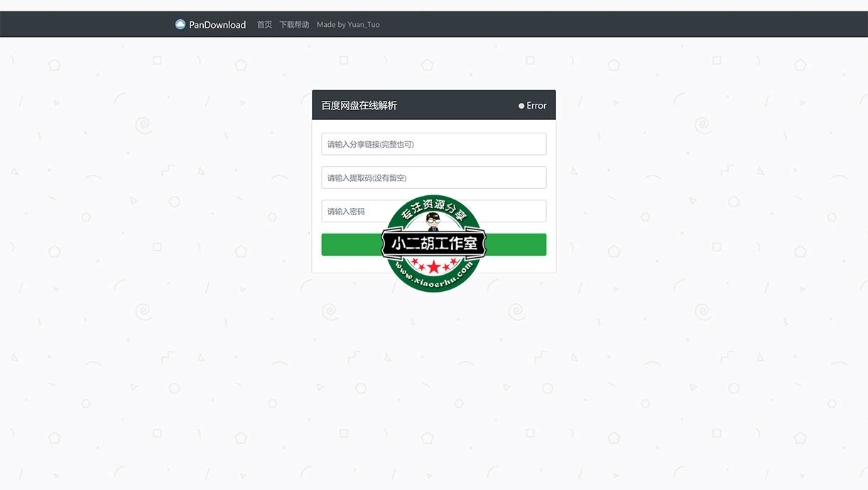Open the 下载帮助 navigation item
This screenshot has width=868, height=490.
click(294, 25)
